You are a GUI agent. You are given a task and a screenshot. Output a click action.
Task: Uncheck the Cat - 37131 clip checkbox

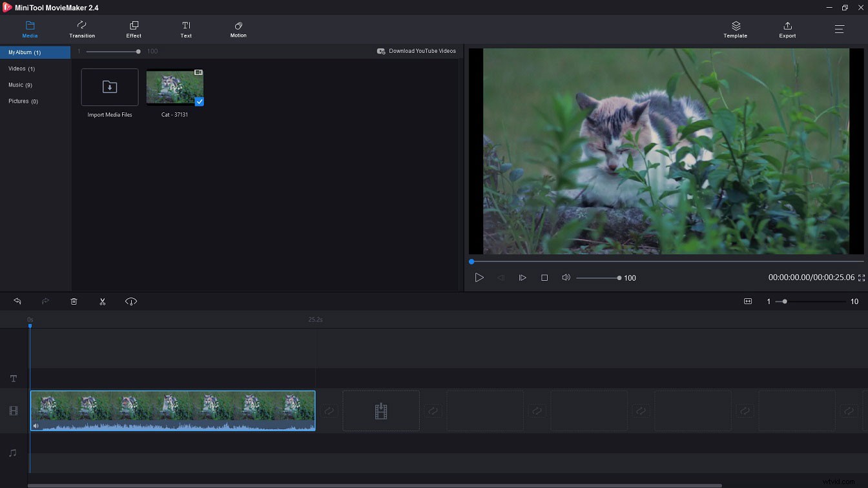coord(199,101)
